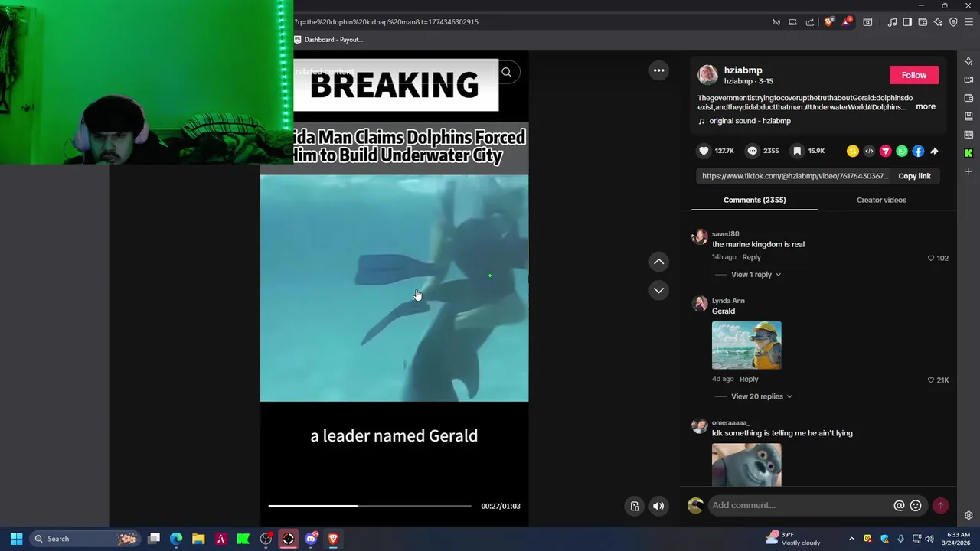The image size is (980, 551).
Task: Share to Facebook
Action: click(x=918, y=152)
